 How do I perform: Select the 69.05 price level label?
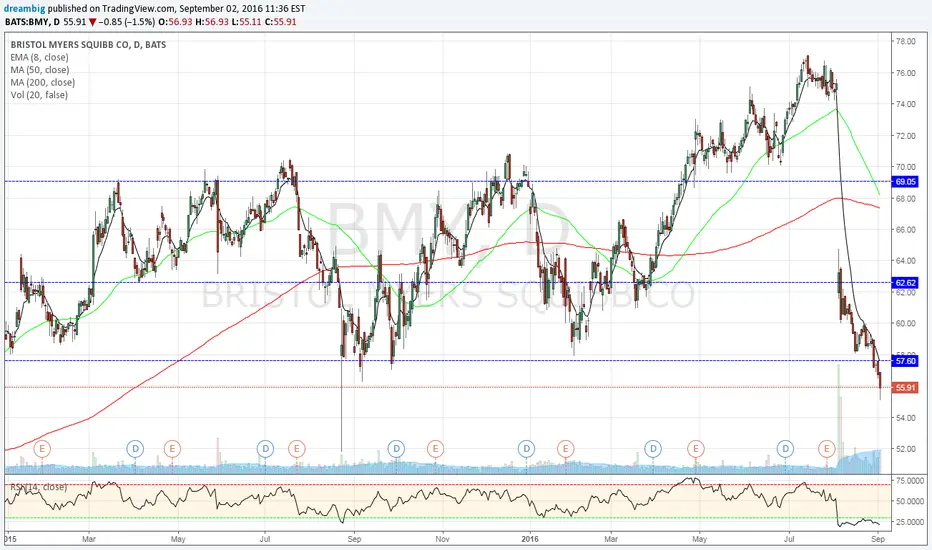click(905, 182)
